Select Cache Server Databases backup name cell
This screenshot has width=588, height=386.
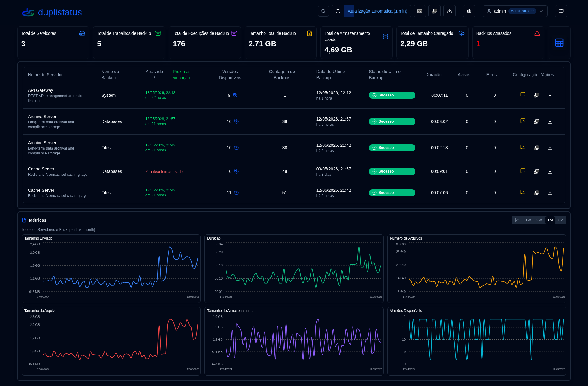coord(112,171)
